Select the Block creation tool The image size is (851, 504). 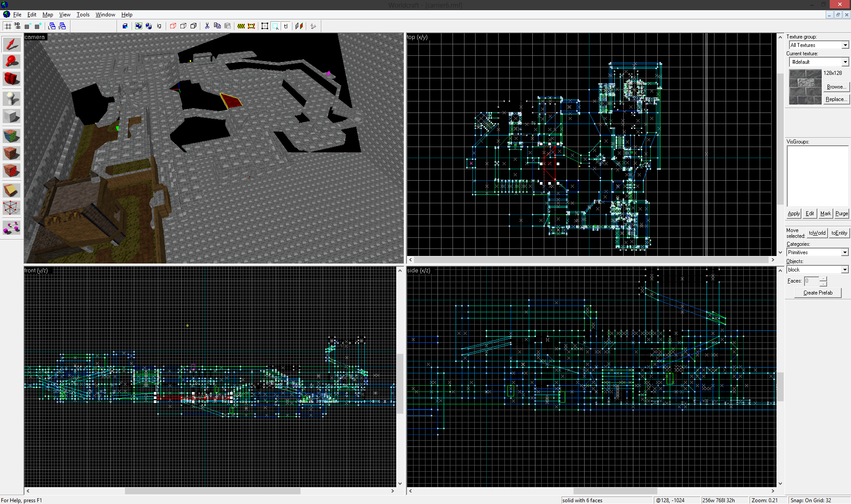point(12,116)
